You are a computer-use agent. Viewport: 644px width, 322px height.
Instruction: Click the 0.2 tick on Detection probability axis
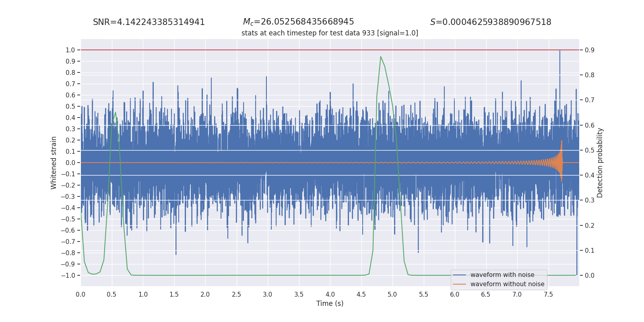[590, 225]
